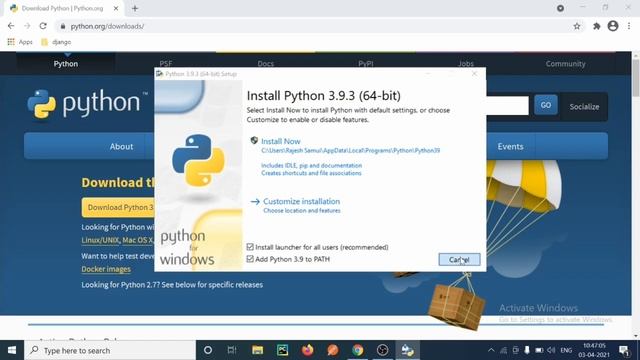Open the Socialize menu
Viewport: 640px width, 360px height.
(584, 107)
